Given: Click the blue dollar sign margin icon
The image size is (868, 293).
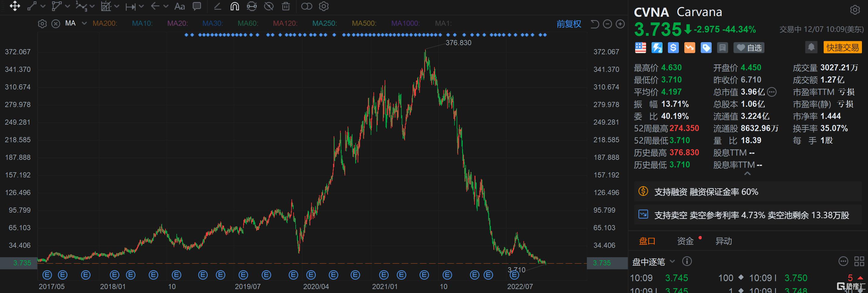Looking at the screenshot, I should pos(673,48).
